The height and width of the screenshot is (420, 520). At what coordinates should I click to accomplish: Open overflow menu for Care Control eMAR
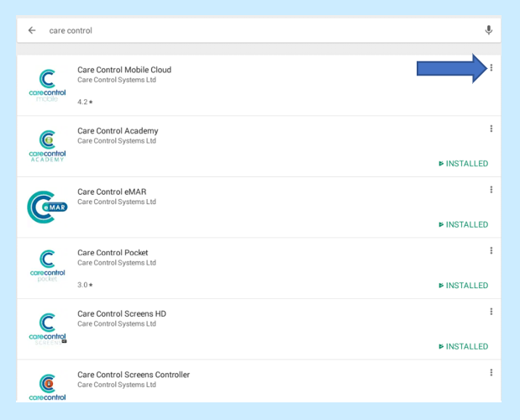(491, 190)
